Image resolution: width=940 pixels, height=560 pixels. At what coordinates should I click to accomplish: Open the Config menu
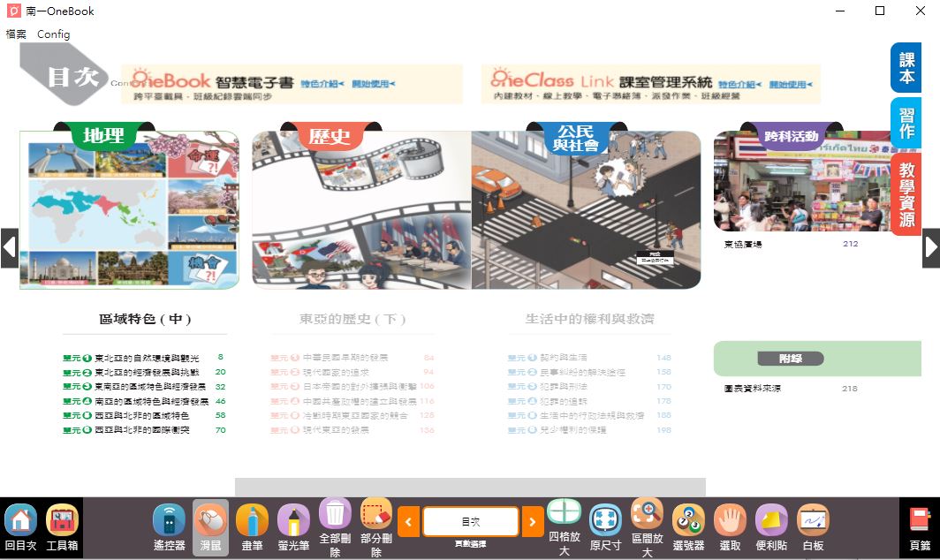(53, 34)
